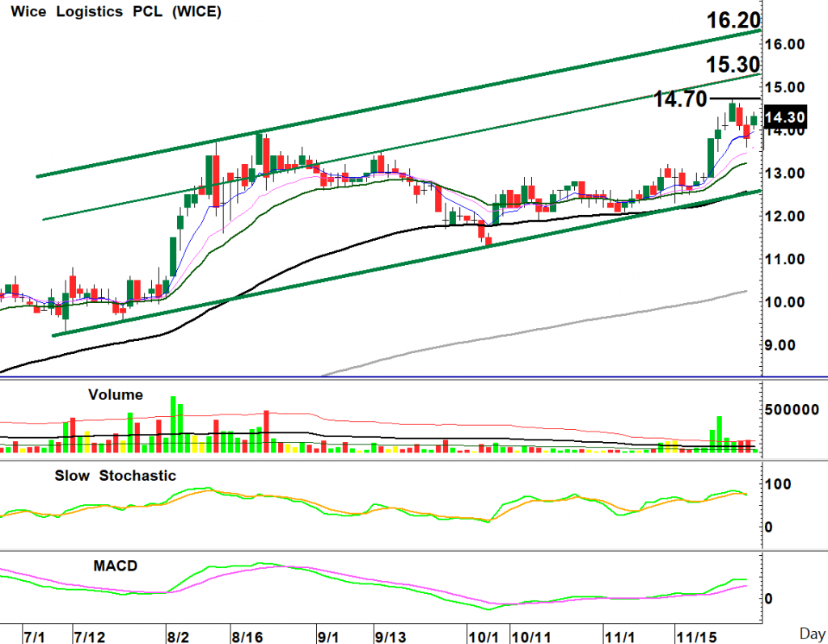Click the 7/12 date label
Image resolution: width=828 pixels, height=644 pixels.
[89, 637]
